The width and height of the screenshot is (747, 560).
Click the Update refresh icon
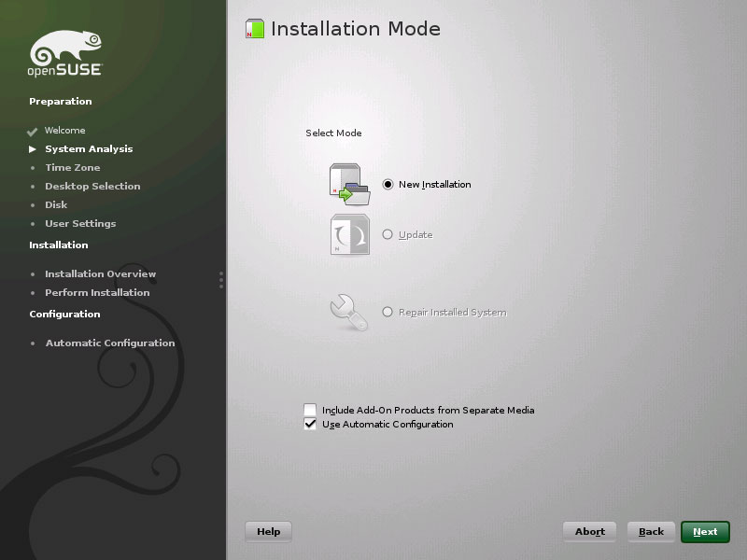pyautogui.click(x=349, y=234)
